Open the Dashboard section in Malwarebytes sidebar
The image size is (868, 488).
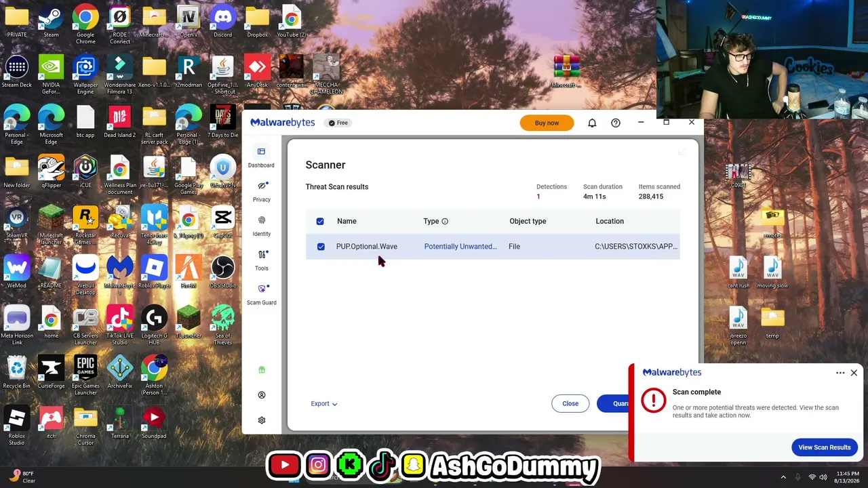261,157
